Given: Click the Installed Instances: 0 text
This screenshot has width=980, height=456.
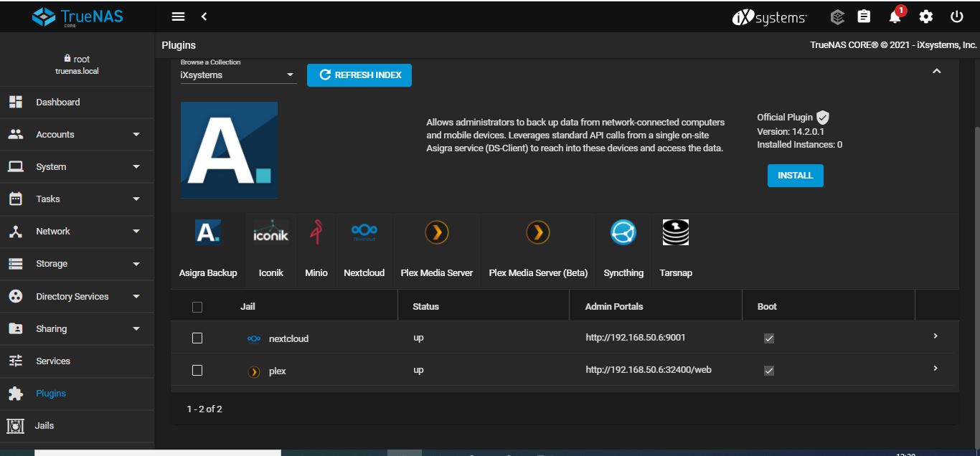Looking at the screenshot, I should (x=799, y=144).
